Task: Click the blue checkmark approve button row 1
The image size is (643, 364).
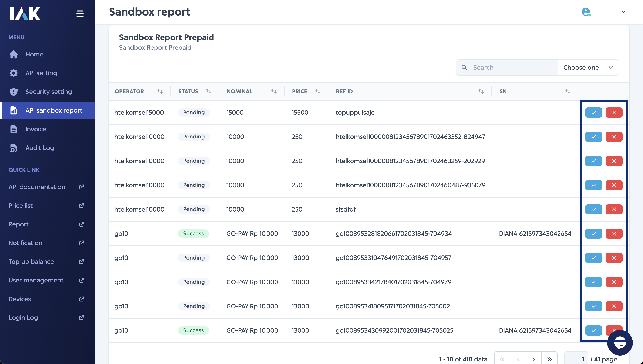Action: pyautogui.click(x=593, y=113)
